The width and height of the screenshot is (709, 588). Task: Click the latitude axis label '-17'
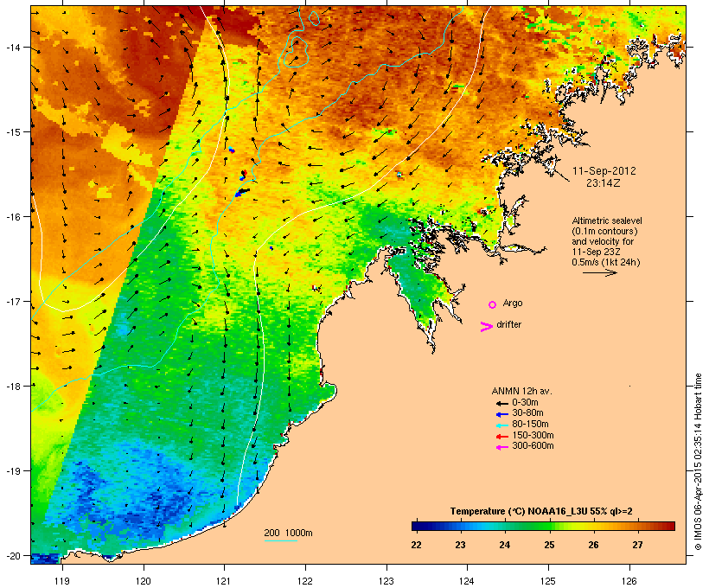coord(12,301)
